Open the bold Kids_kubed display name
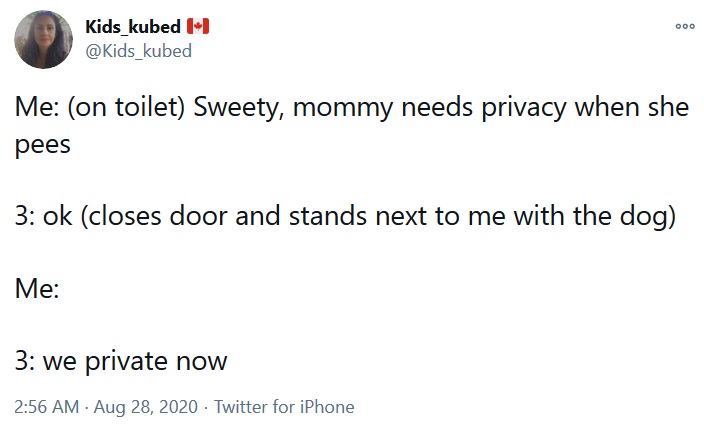Screen dimensions: 704x425 click(x=132, y=27)
